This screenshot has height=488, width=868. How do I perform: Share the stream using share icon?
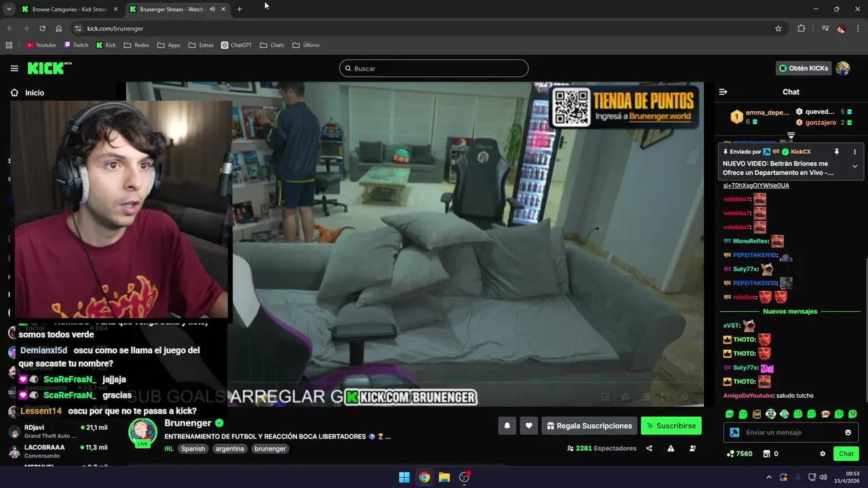649,448
